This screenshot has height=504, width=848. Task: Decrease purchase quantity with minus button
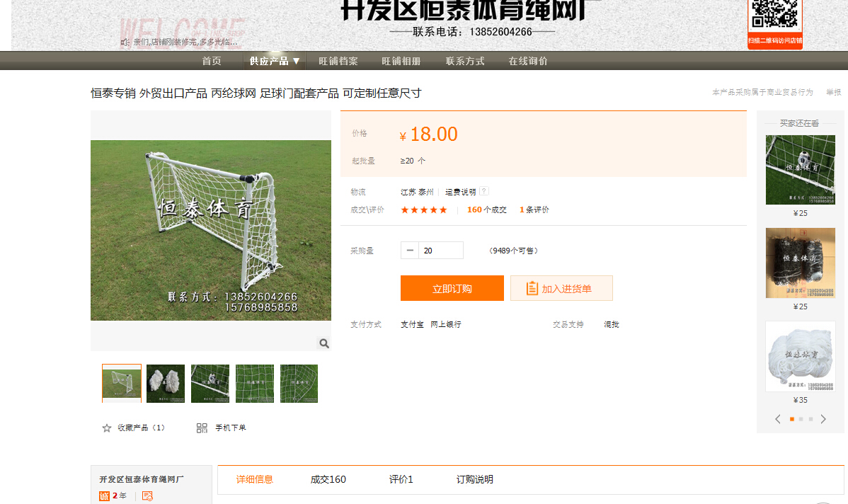(410, 251)
